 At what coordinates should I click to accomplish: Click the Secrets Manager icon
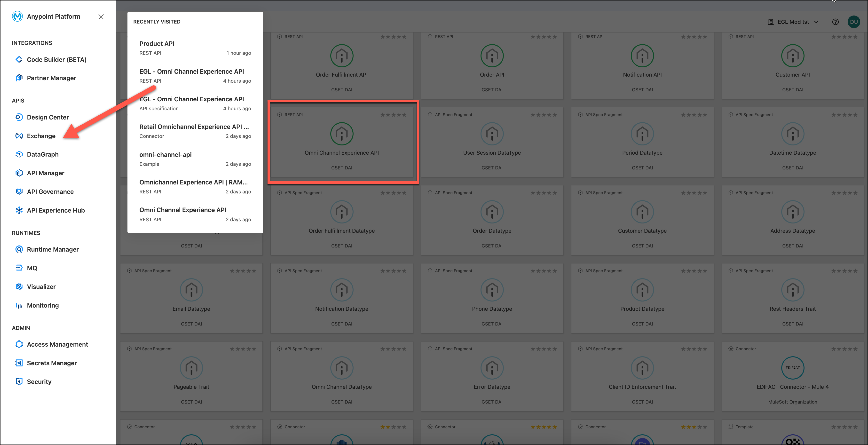[19, 363]
